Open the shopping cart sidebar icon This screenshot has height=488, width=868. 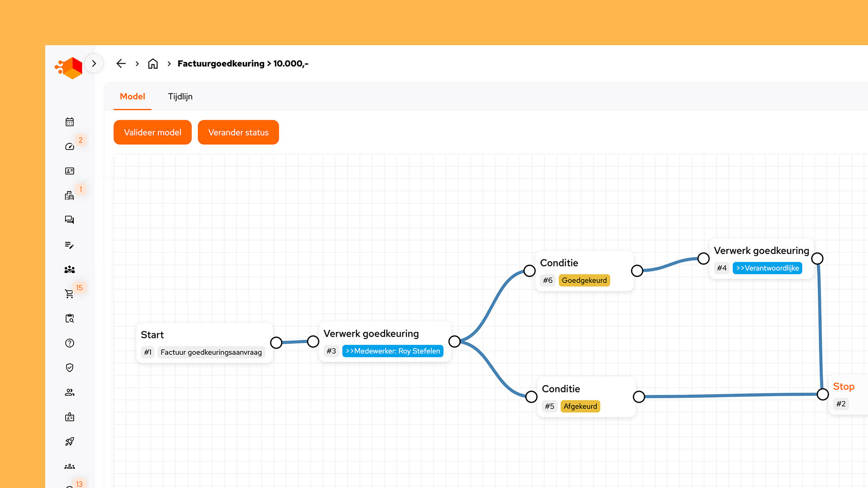click(70, 294)
